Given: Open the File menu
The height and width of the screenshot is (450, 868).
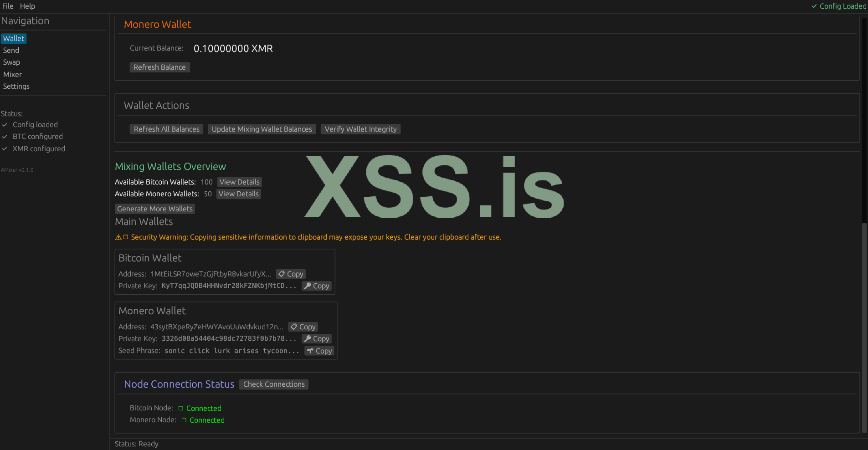Looking at the screenshot, I should point(8,6).
